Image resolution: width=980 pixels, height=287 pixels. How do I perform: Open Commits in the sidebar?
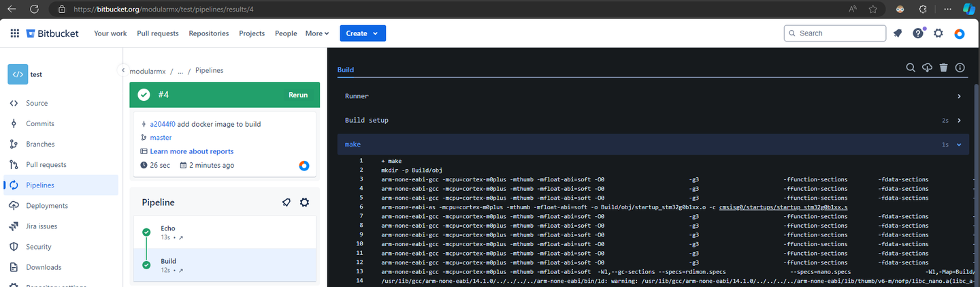coord(39,124)
